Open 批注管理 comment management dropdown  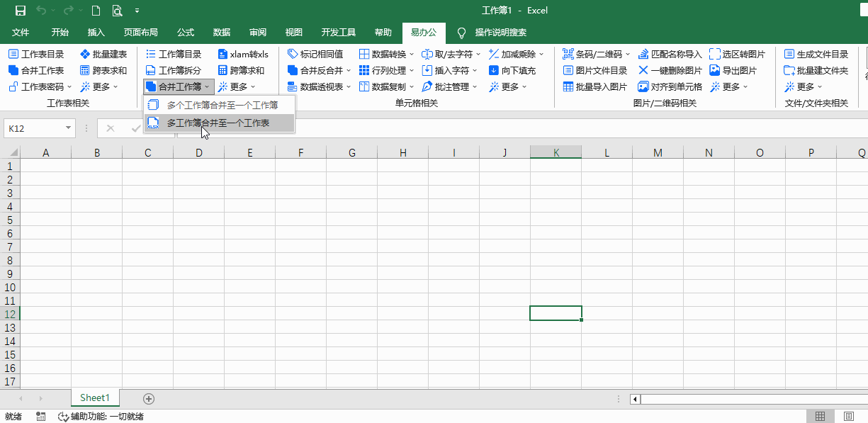coord(450,86)
